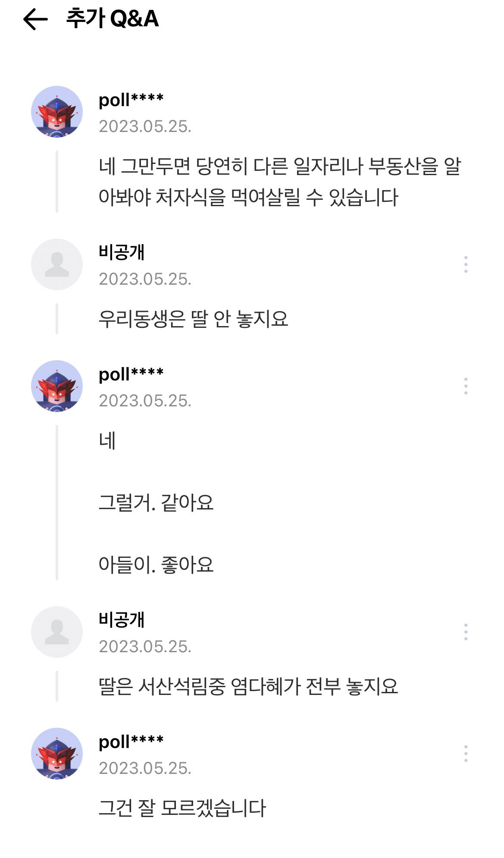This screenshot has height=858, width=504.
Task: Tap poll**** username above '네' reply
Action: coord(131,374)
